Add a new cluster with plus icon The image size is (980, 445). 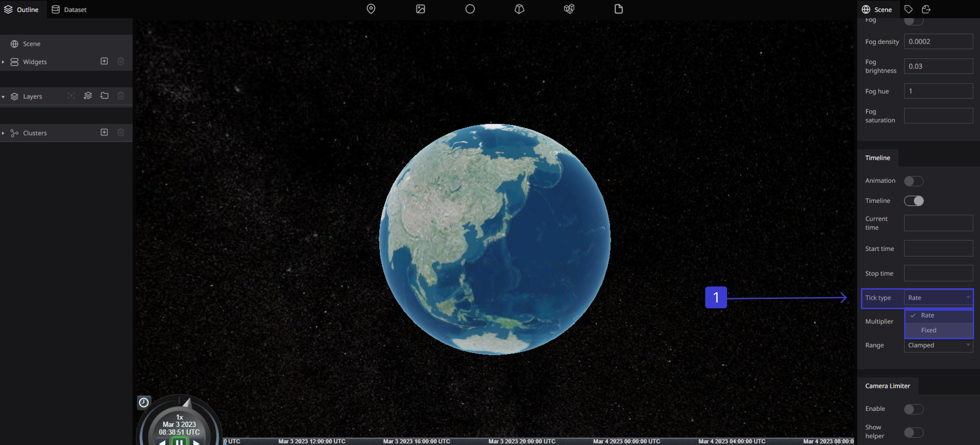coord(104,132)
